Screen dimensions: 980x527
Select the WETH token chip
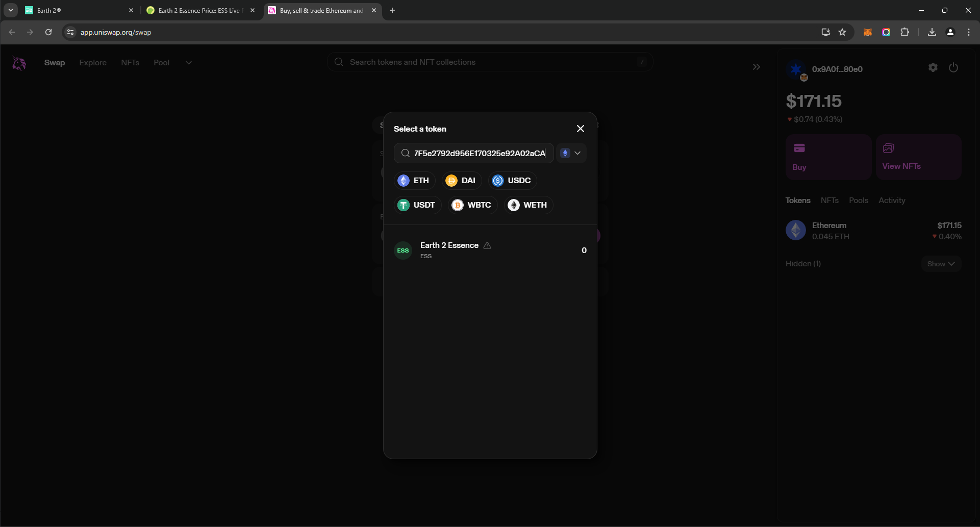tap(529, 205)
